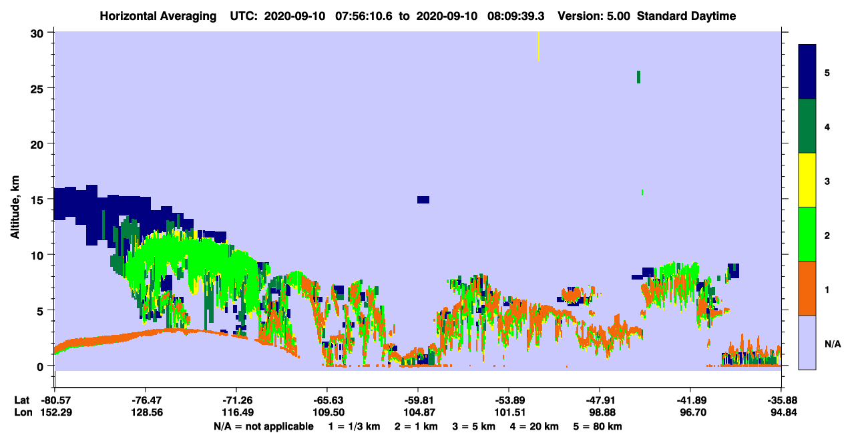Viewport: 868px width, 445px height.
Task: Click the altitude tick label 10
Action: pos(39,255)
